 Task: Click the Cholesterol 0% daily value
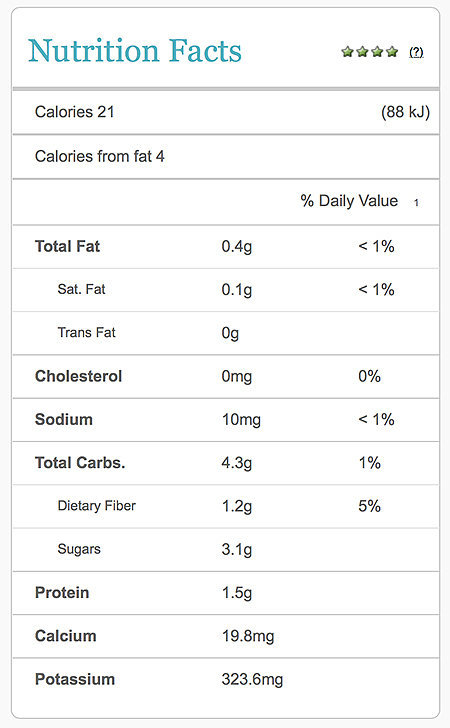[369, 376]
